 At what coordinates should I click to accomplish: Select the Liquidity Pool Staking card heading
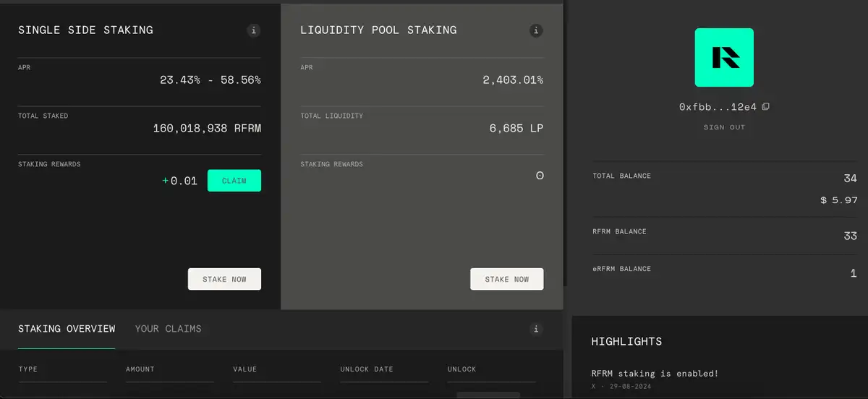378,30
